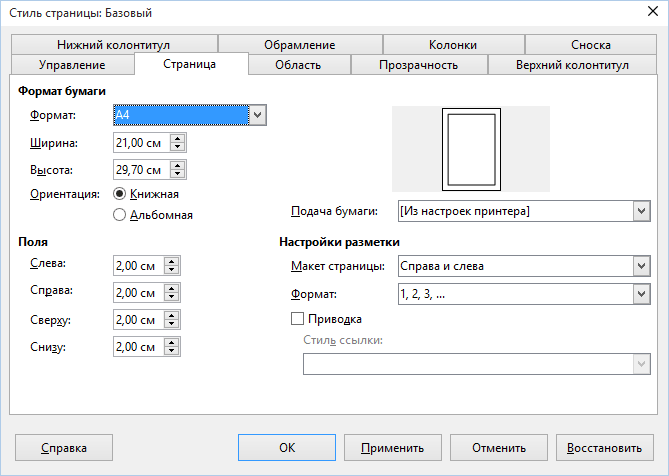
Task: Decrease the Снизу bottom margin value
Action: [x=172, y=353]
